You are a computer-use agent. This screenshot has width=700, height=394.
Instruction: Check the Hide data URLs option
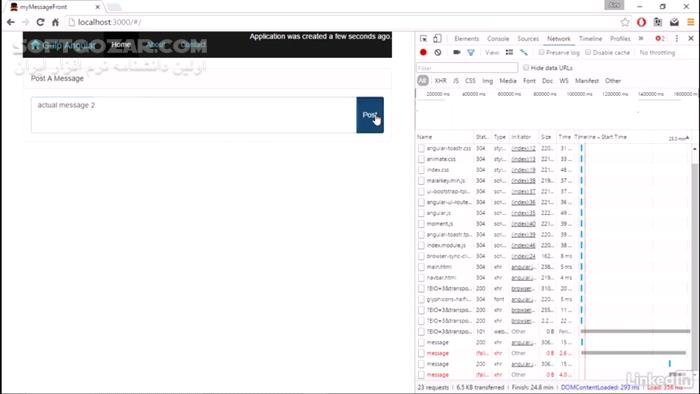pyautogui.click(x=526, y=68)
